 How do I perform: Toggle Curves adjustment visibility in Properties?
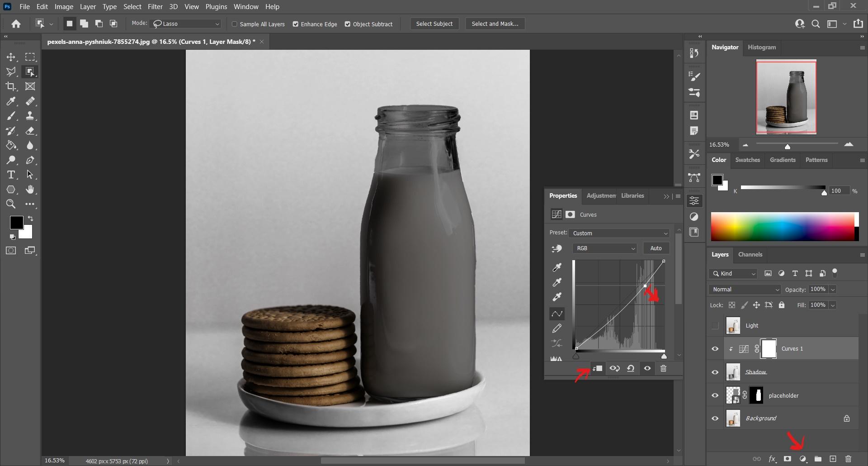pos(647,368)
